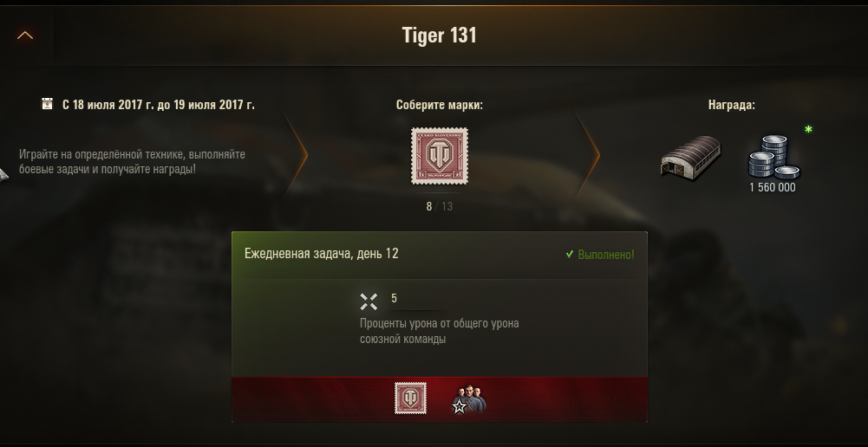Click the green checkmark next to Выполнено

click(x=569, y=255)
